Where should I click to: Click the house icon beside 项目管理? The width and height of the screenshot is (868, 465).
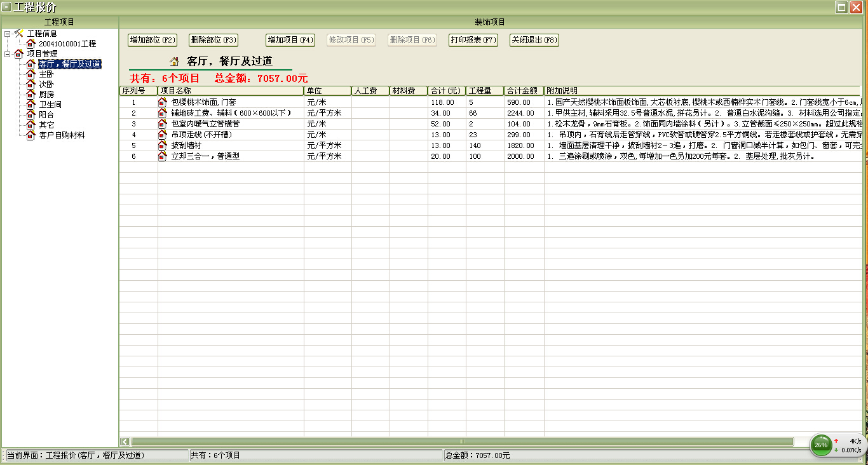coord(18,53)
